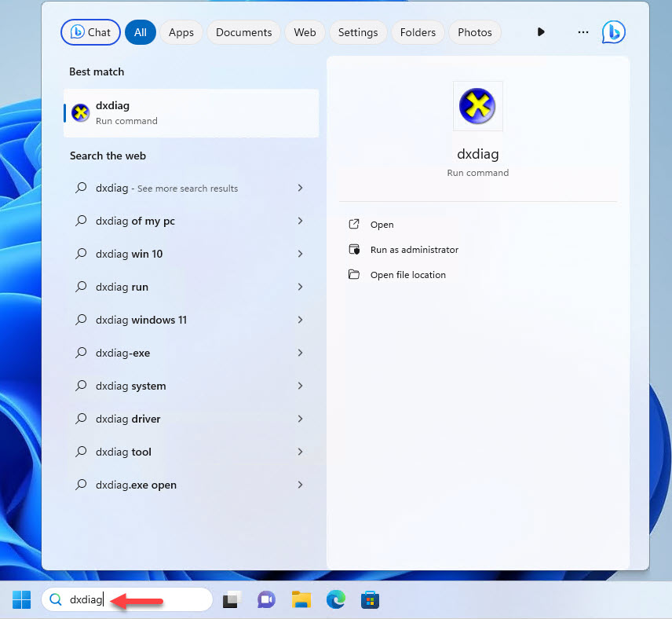
Task: Select the dxdiag Best match result
Action: [x=191, y=113]
